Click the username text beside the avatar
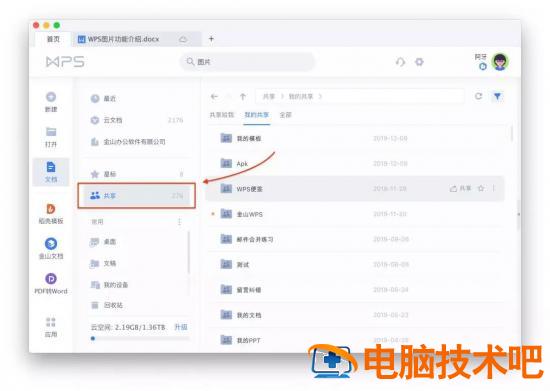550x391 pixels. point(481,57)
